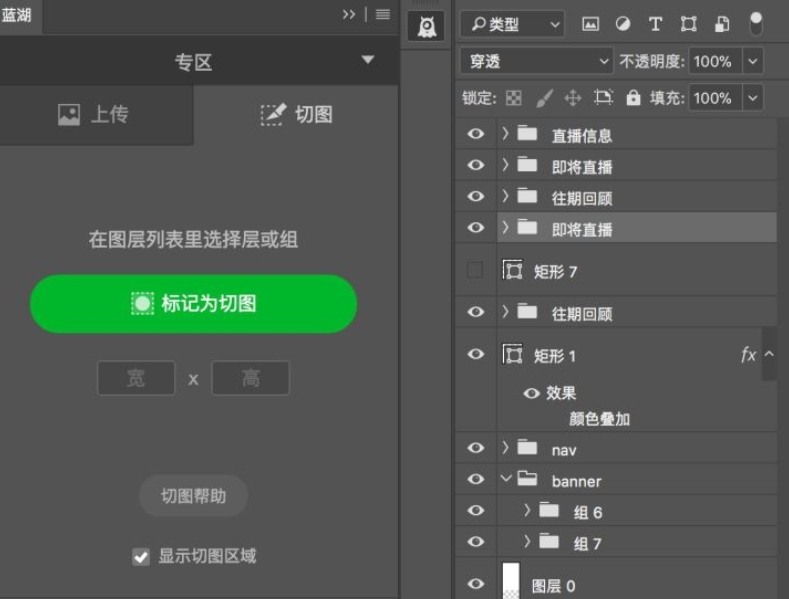
Task: Click the smart object filter icon
Action: tap(721, 24)
